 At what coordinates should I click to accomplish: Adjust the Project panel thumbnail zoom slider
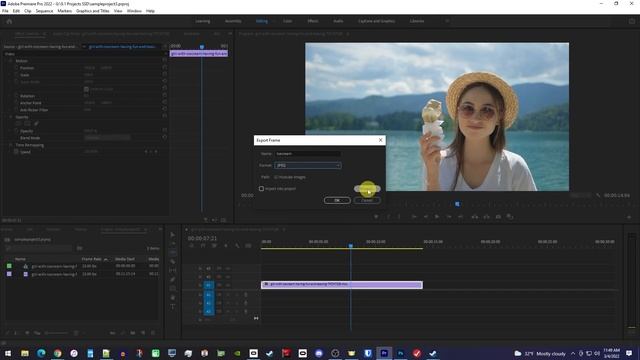point(57,333)
